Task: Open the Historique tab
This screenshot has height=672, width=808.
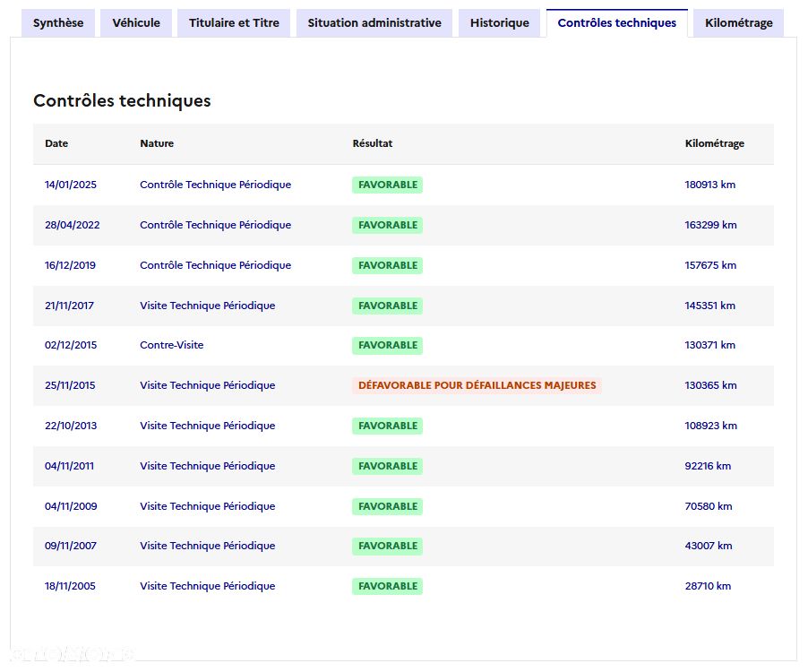Action: (x=499, y=23)
